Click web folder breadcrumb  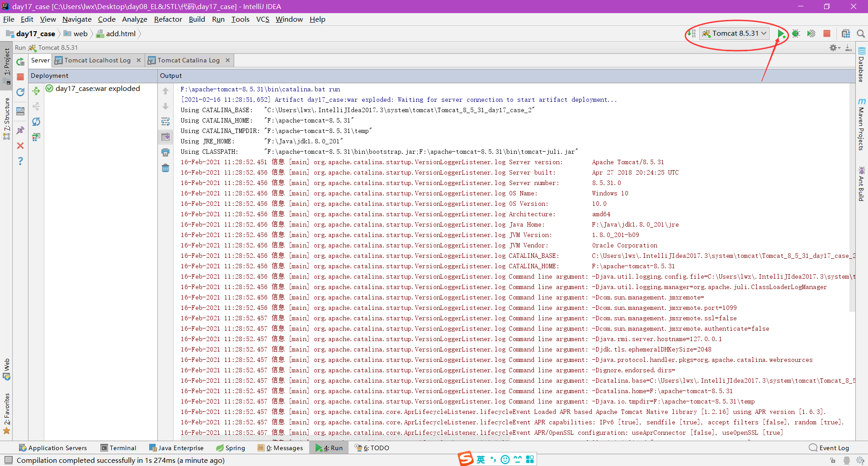tap(75, 34)
